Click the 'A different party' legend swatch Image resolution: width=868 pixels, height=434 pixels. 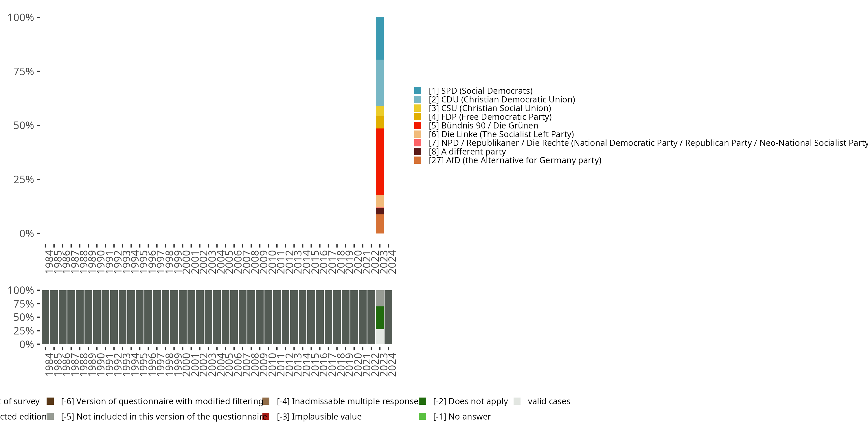tap(418, 152)
